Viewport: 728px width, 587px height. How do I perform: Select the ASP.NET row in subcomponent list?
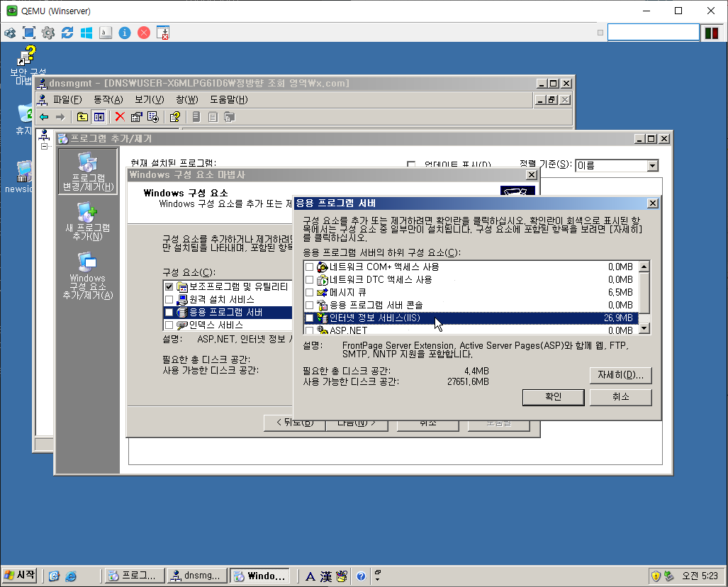[x=471, y=330]
